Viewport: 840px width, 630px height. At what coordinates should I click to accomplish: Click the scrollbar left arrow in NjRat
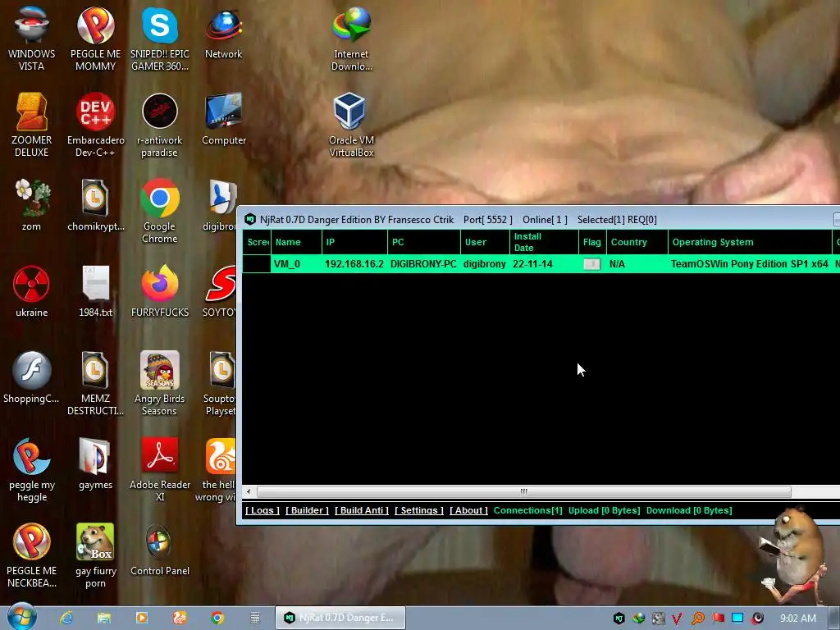coord(249,491)
